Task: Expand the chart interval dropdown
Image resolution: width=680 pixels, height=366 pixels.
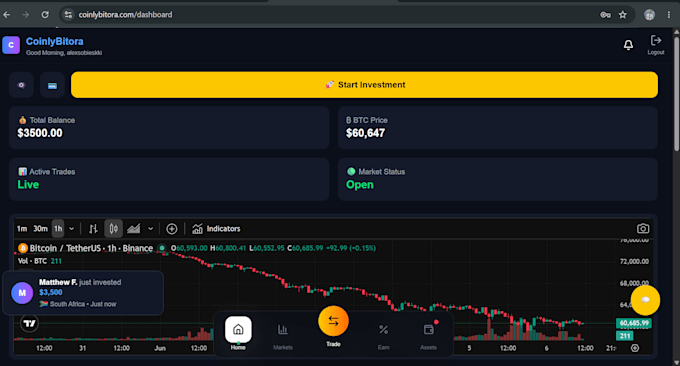Action: click(x=72, y=229)
